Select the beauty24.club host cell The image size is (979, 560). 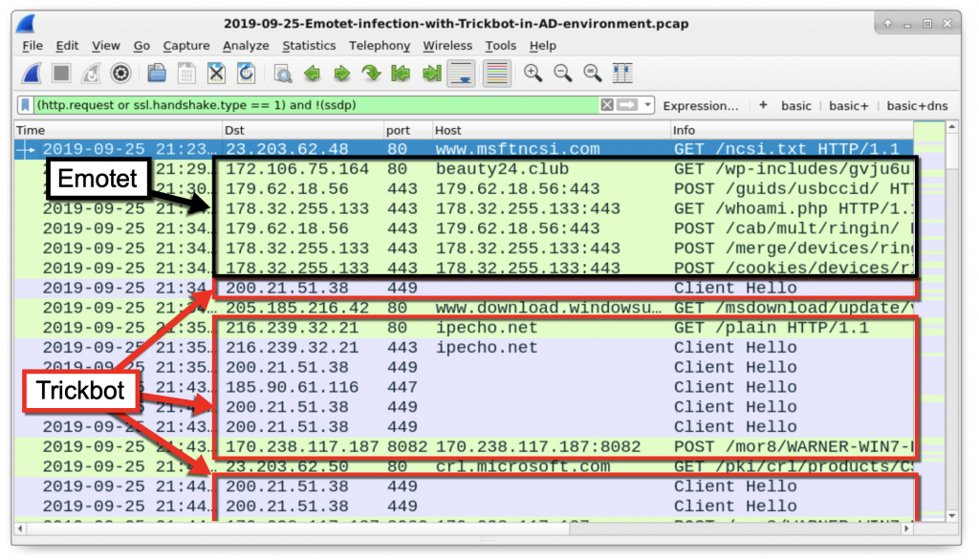(502, 168)
